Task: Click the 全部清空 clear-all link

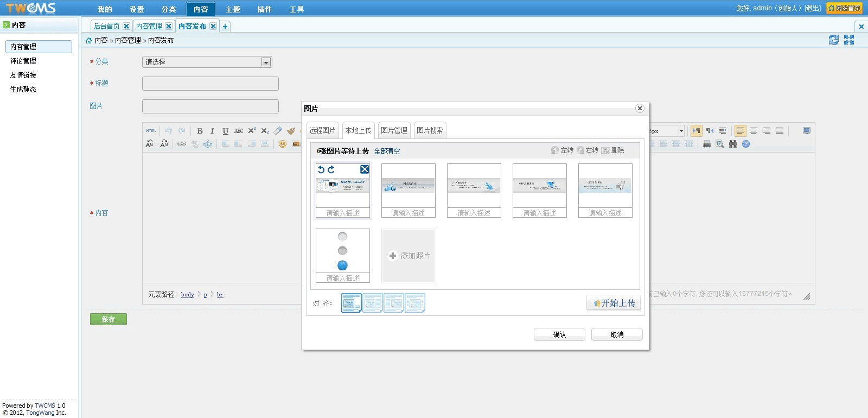Action: point(387,151)
